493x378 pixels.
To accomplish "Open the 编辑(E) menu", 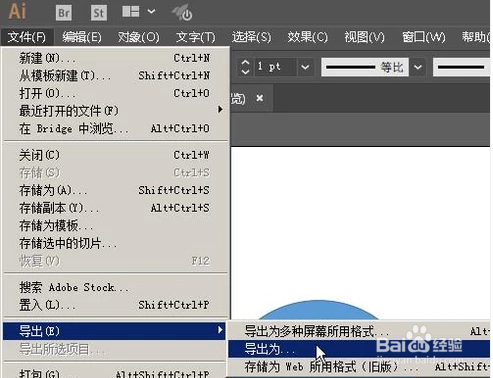I will point(82,37).
